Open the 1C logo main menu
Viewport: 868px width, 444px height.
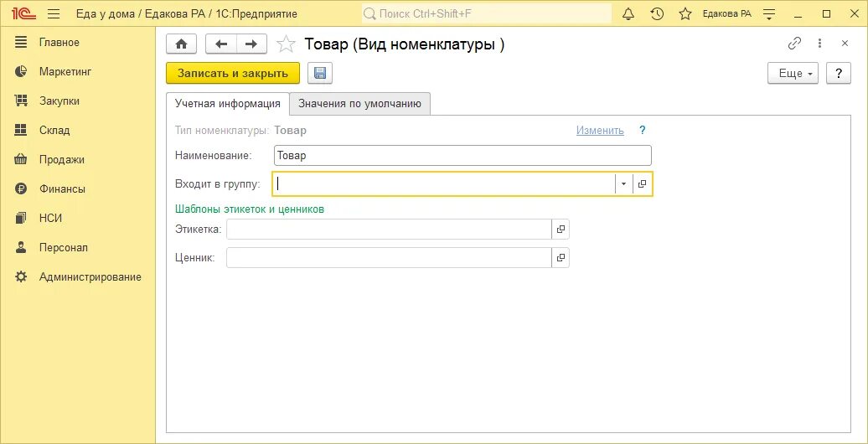(23, 14)
